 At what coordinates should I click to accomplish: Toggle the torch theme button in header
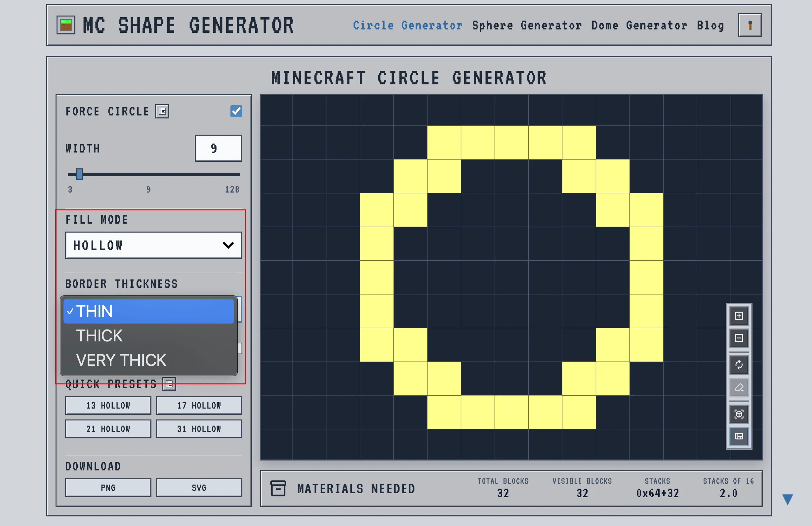click(x=750, y=25)
